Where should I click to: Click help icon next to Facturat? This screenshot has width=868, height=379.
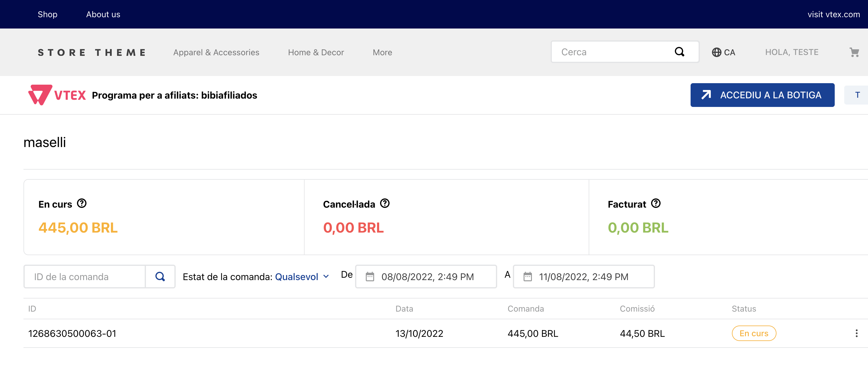pos(655,203)
